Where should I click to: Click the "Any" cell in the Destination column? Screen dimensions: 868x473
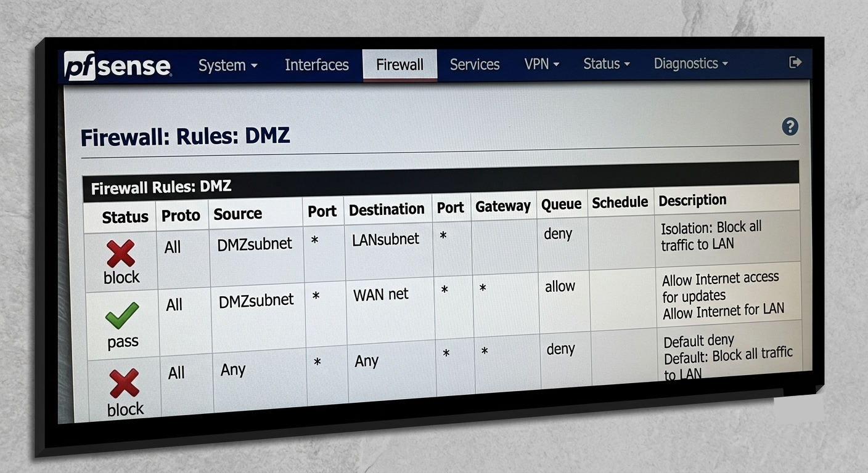[x=367, y=361]
